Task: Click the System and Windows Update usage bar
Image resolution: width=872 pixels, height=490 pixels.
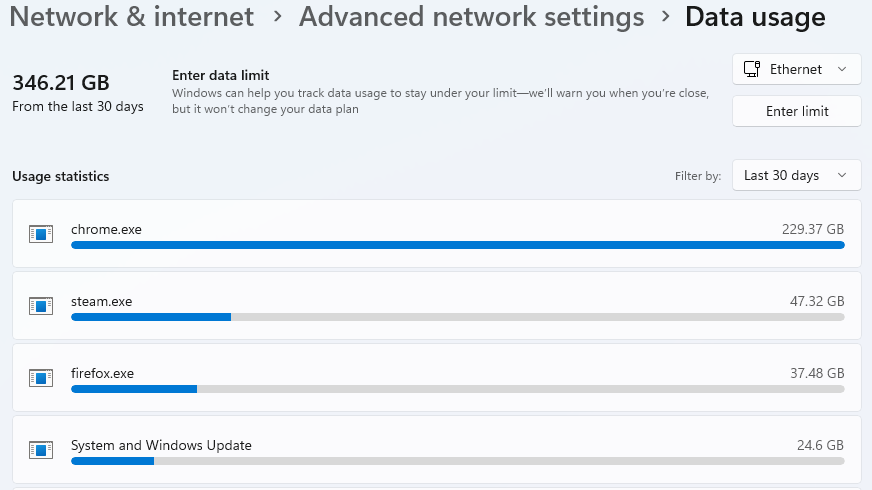Action: coord(457,461)
